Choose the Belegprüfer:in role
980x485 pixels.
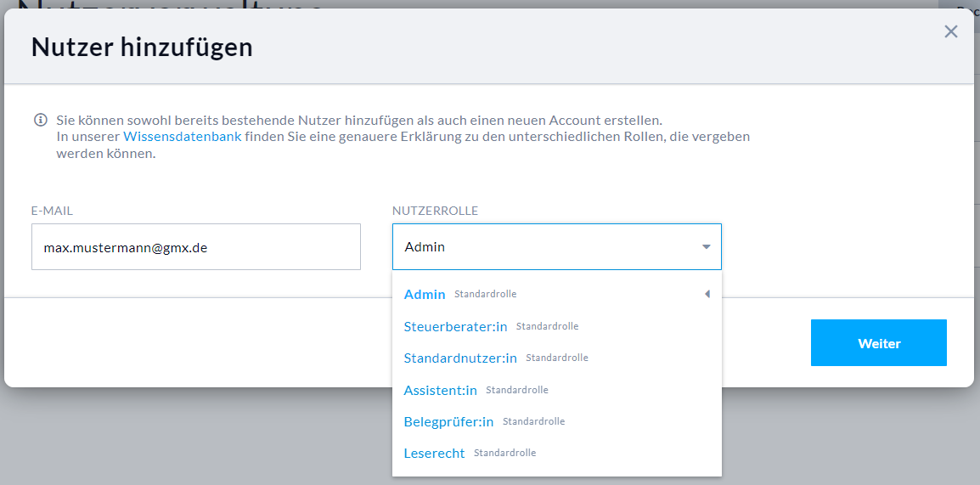448,421
